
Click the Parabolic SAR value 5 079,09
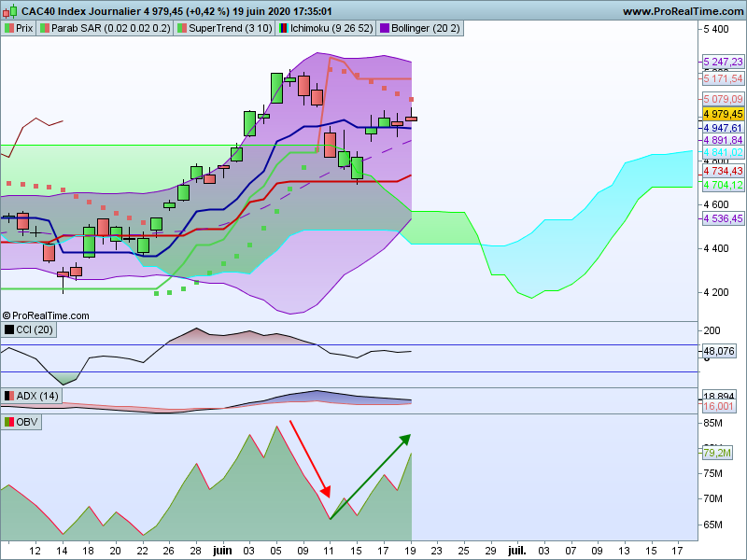[723, 99]
